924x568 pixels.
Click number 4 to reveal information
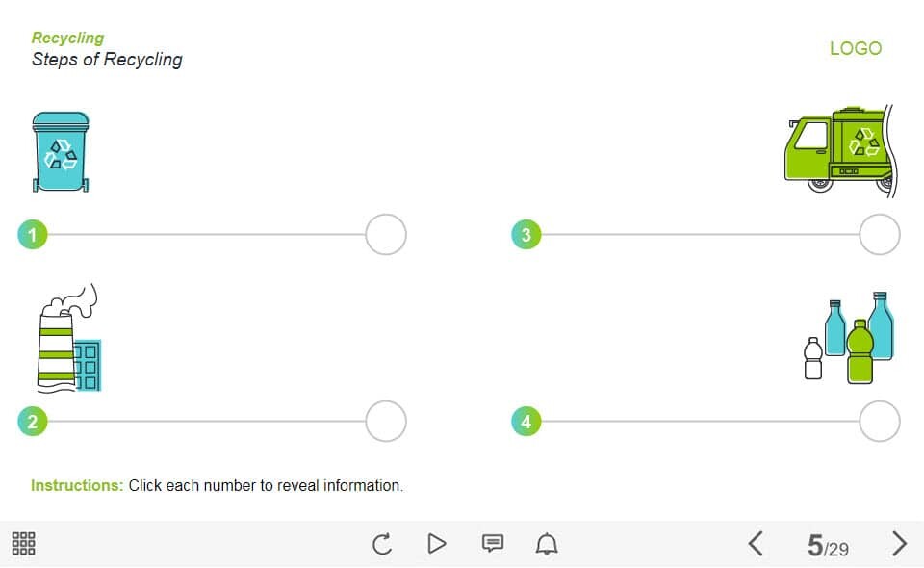[x=526, y=422]
